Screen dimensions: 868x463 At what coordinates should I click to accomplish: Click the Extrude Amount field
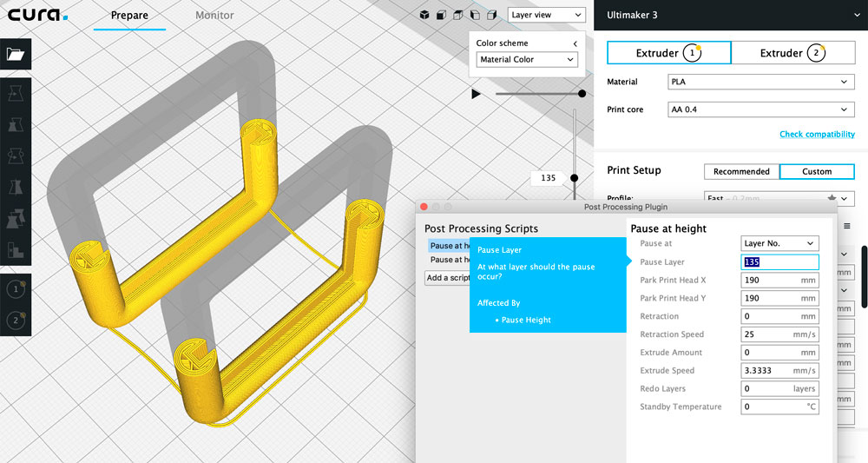(779, 352)
